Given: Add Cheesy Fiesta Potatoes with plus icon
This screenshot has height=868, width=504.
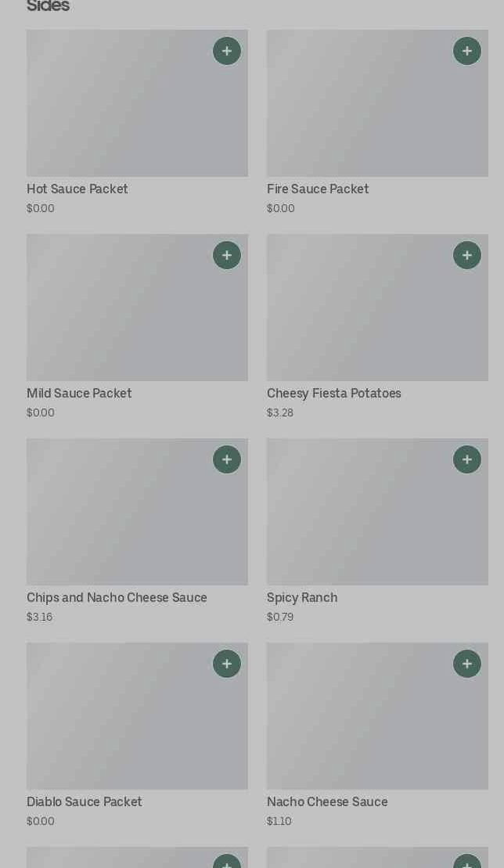Looking at the screenshot, I should [x=467, y=255].
